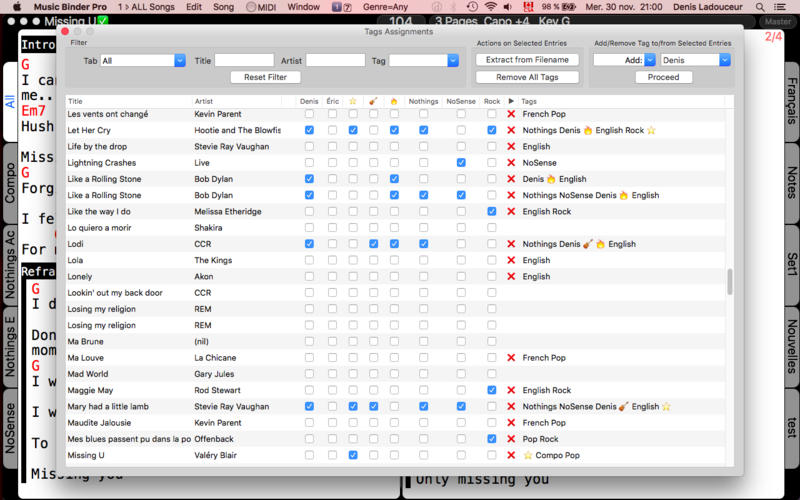Open the Tab filter dropdown set to All
Viewport: 800px width, 500px height.
(143, 60)
